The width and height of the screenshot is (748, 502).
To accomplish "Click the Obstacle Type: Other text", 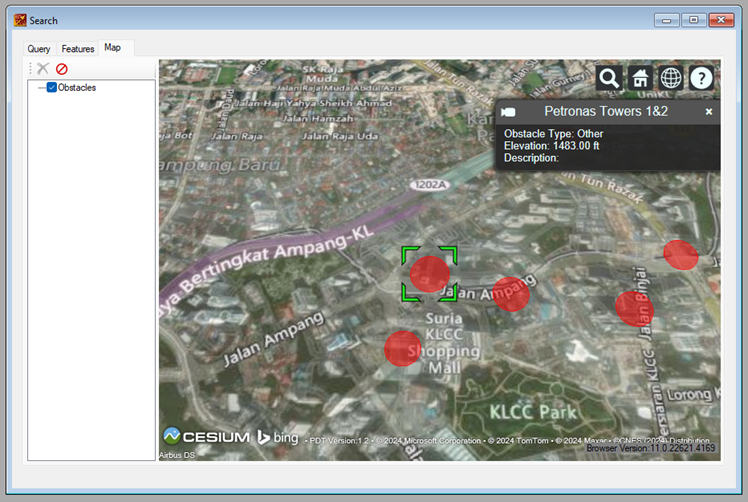I will 553,134.
